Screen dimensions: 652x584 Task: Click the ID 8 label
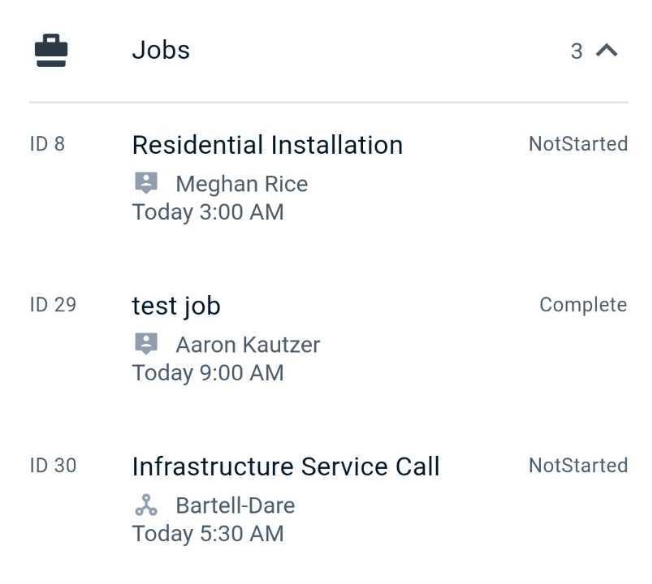point(47,144)
